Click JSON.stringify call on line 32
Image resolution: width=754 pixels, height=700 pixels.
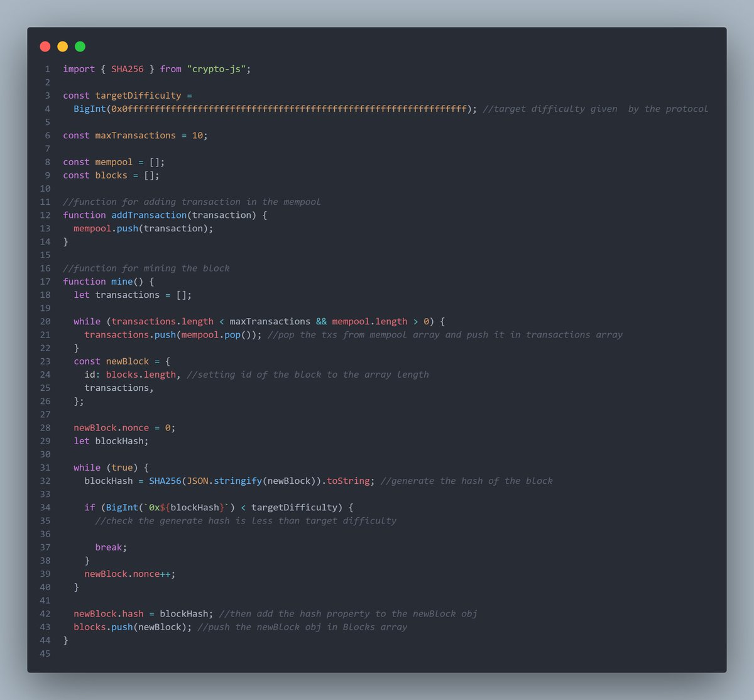(224, 481)
